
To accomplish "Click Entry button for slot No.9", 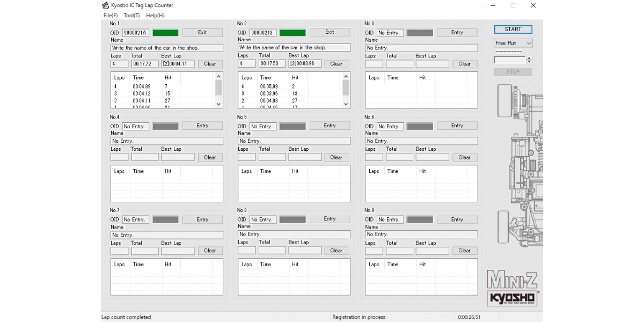I will point(457,219).
